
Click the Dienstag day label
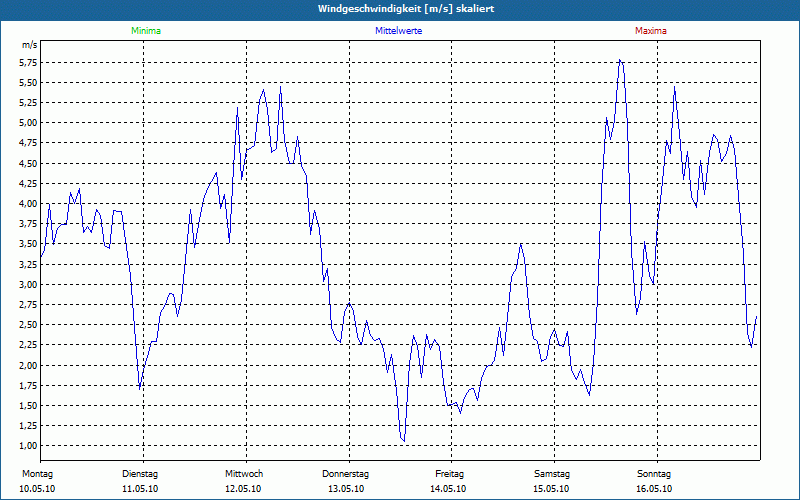point(140,474)
